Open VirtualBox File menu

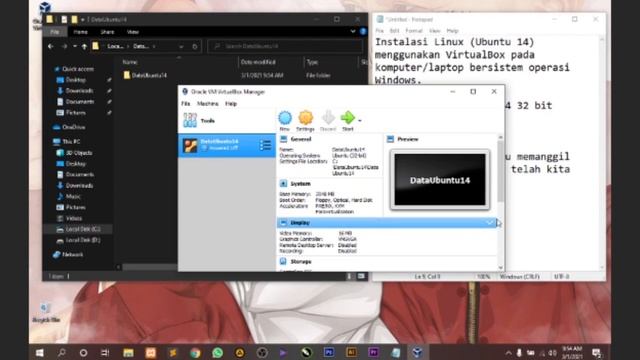(186, 104)
